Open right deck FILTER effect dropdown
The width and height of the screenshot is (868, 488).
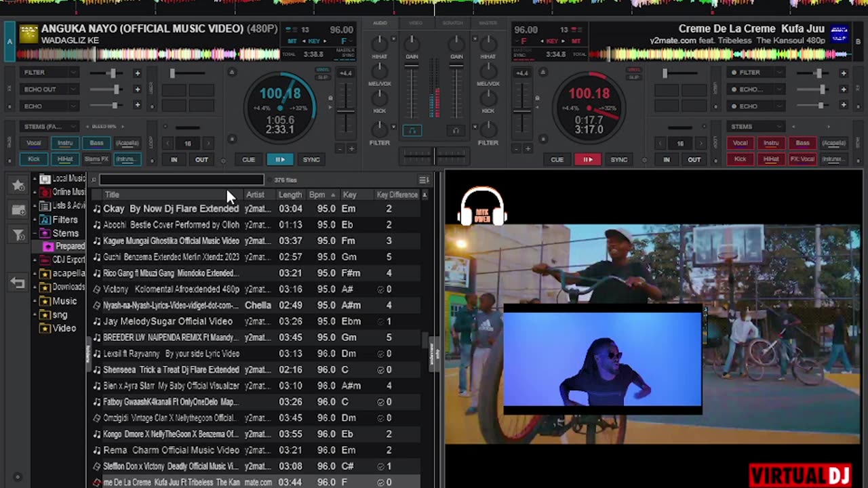tap(780, 73)
